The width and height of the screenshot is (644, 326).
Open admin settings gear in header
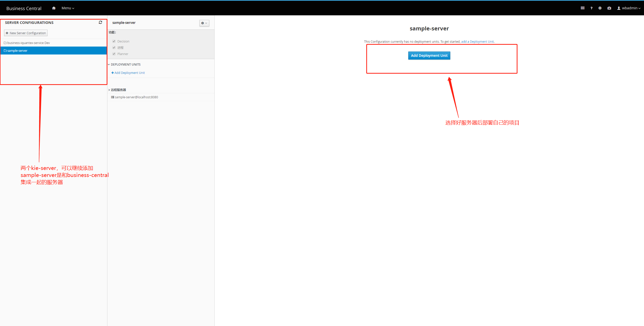coord(600,8)
